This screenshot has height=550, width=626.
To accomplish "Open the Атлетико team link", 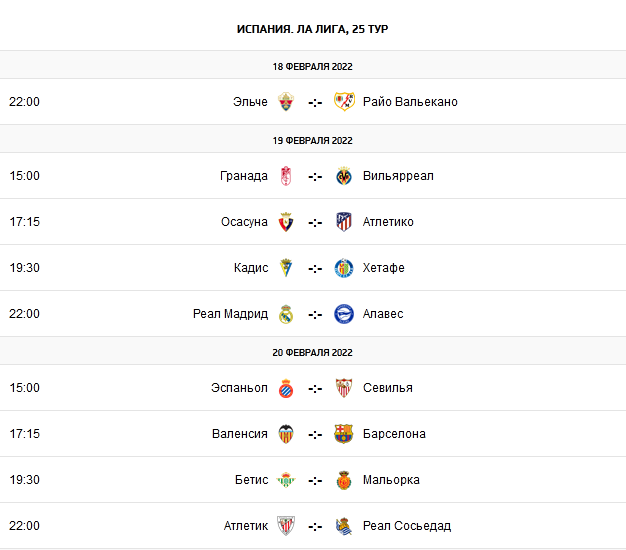I will 388,222.
